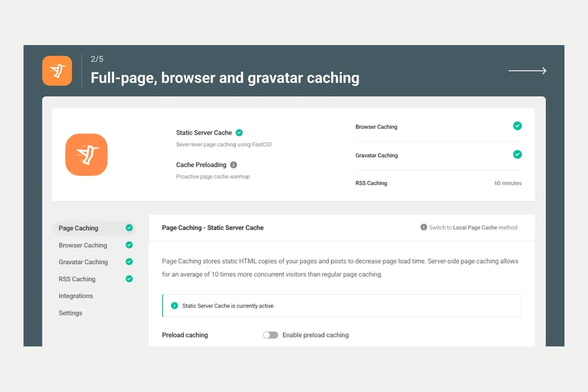Click the Gravatar Caching row label in summary
This screenshot has width=588, height=392.
pos(377,155)
